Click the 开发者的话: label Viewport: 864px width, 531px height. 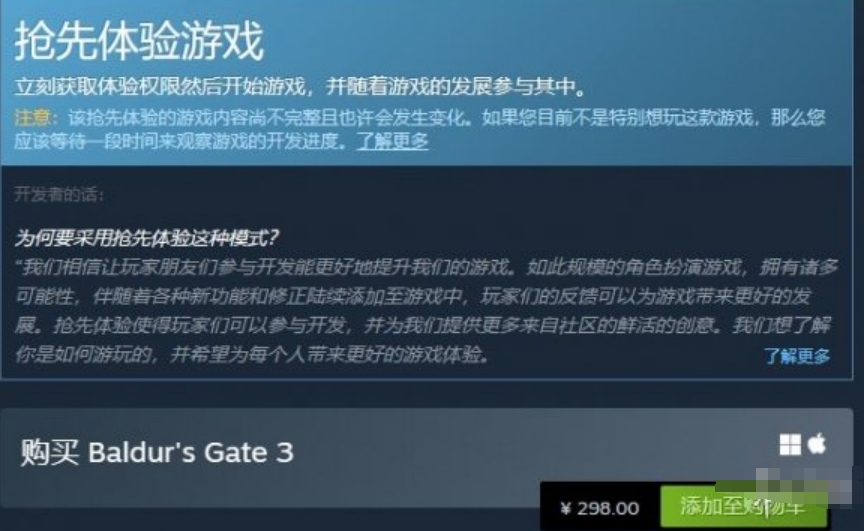coord(58,194)
